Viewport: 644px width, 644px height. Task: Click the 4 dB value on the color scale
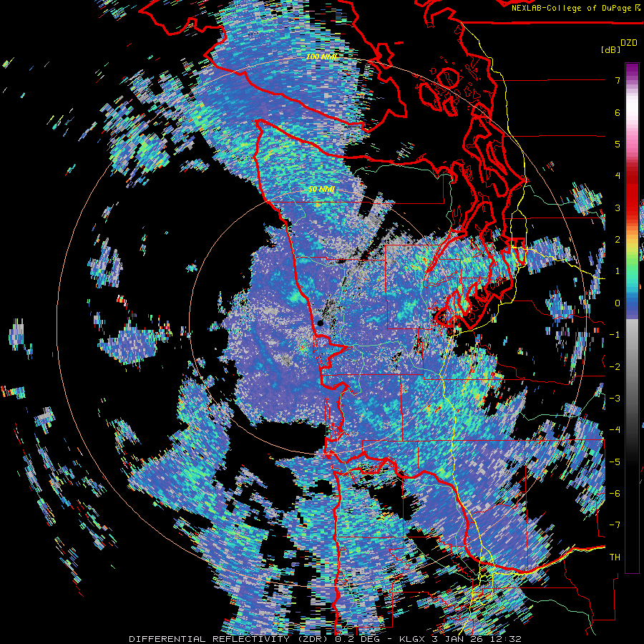click(618, 176)
